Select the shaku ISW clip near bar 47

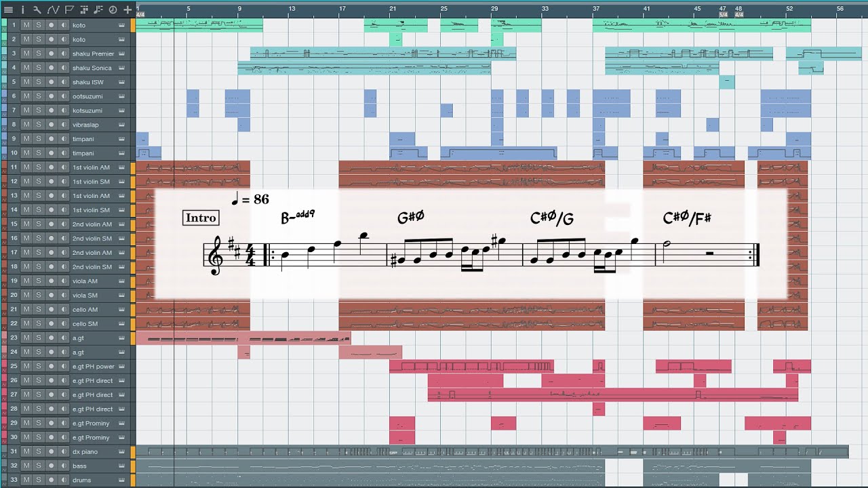pyautogui.click(x=727, y=82)
